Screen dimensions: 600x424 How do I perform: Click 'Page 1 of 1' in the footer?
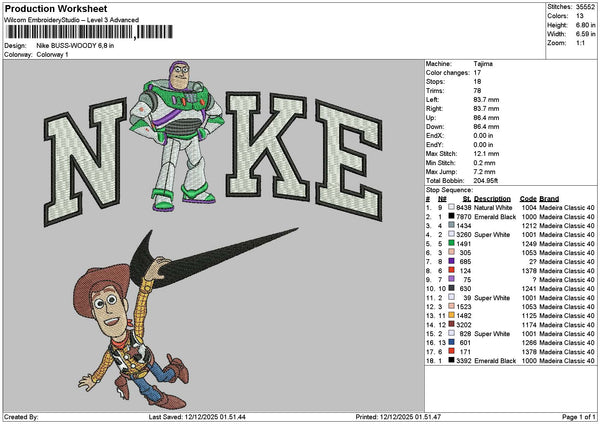[578, 417]
